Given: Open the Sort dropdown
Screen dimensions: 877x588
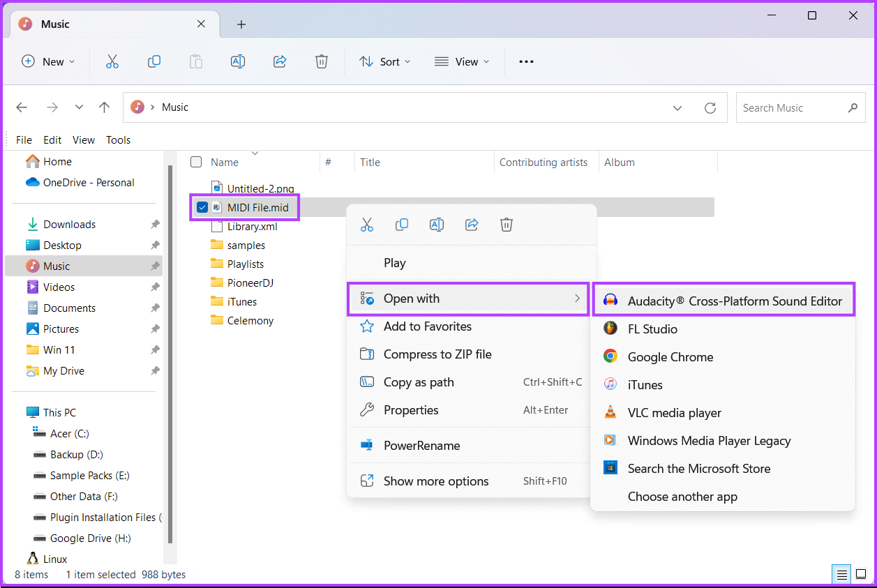Looking at the screenshot, I should tap(385, 61).
